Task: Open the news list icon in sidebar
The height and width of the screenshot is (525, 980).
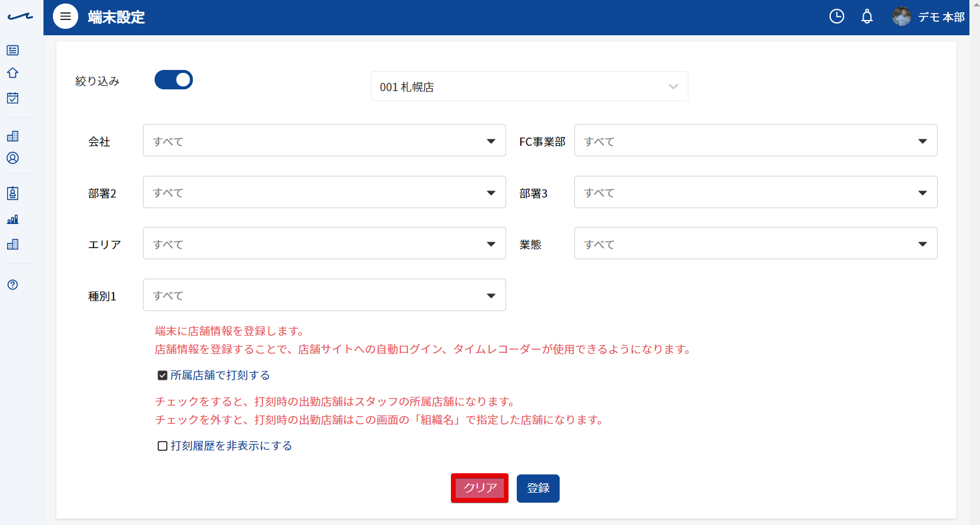Action: tap(12, 51)
